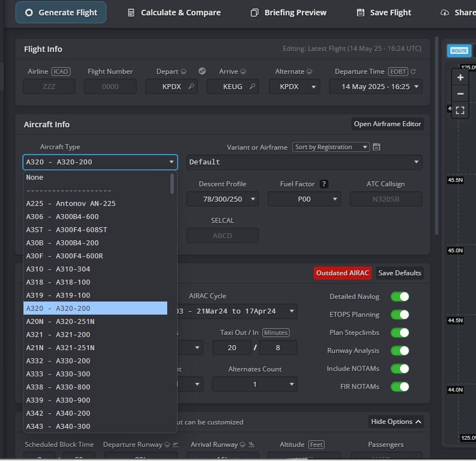
Task: Click the Generate Flight button
Action: tap(61, 13)
